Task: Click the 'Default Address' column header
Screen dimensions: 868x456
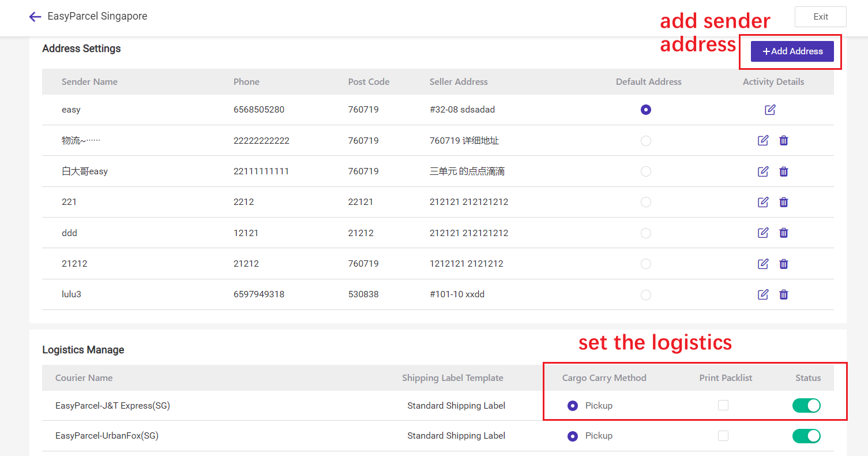Action: (x=649, y=82)
